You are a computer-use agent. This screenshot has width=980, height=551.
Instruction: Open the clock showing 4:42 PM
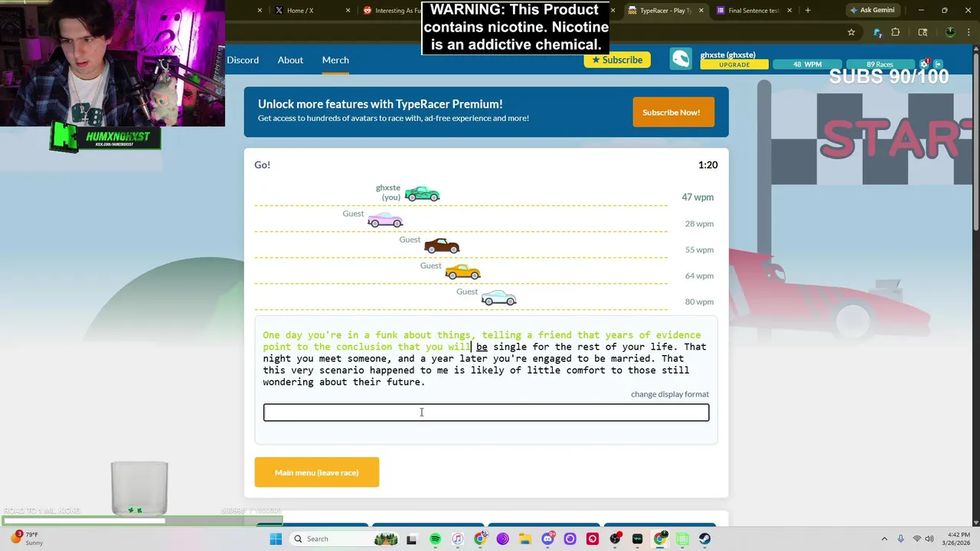click(x=956, y=539)
